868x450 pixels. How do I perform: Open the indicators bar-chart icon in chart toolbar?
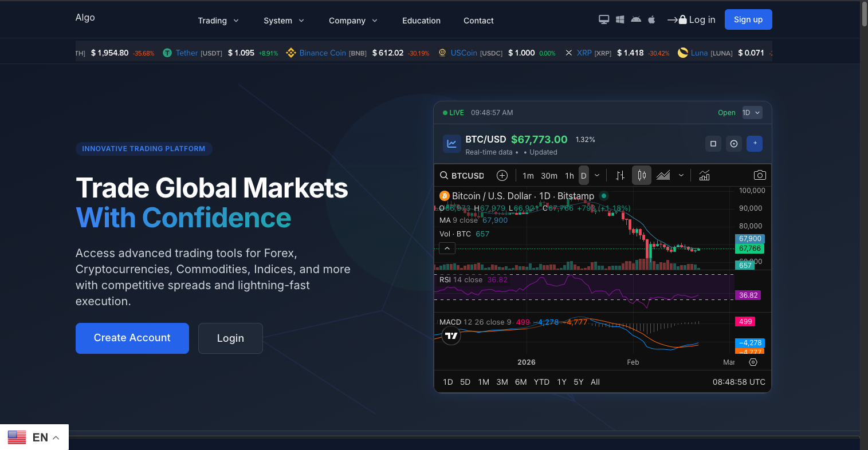point(704,175)
